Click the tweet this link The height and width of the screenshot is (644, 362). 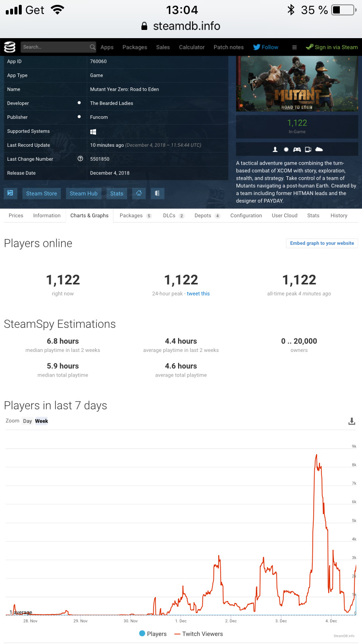pos(198,294)
